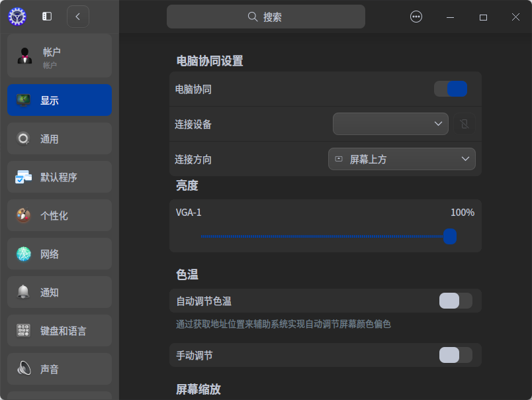Click the 亮度 section heading

187,185
